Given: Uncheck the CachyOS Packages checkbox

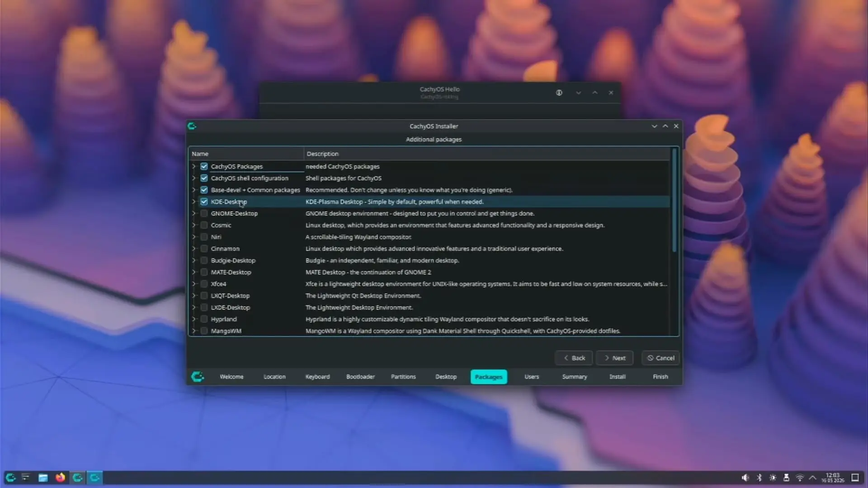Looking at the screenshot, I should pyautogui.click(x=204, y=166).
